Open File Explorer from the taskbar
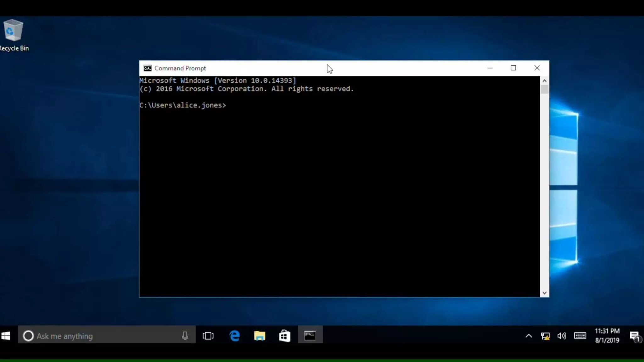 click(259, 336)
